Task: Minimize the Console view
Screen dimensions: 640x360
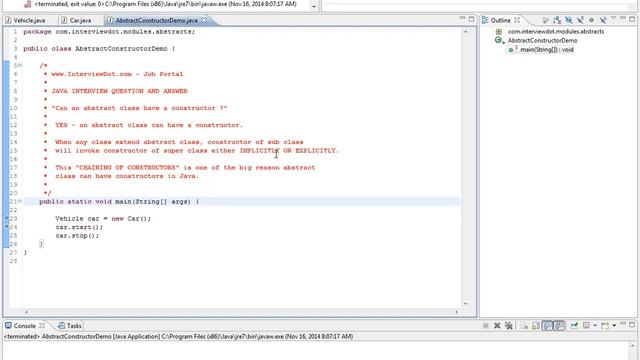Action: coord(623,323)
